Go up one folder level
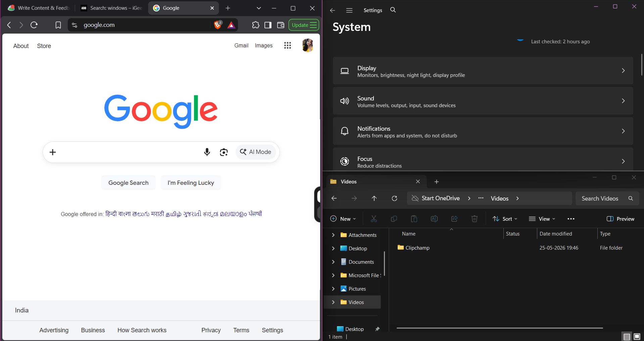 point(374,198)
